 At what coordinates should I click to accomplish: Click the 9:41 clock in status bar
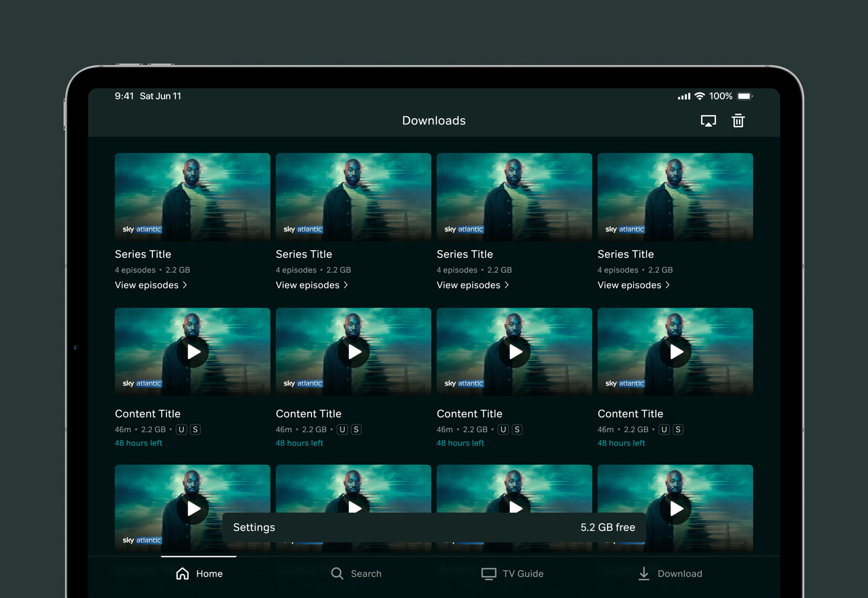(x=124, y=96)
